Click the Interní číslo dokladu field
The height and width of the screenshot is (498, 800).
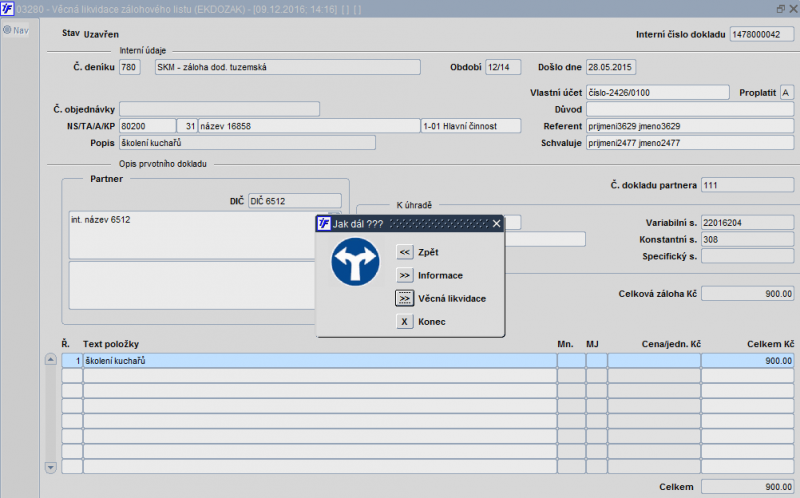pyautogui.click(x=761, y=34)
